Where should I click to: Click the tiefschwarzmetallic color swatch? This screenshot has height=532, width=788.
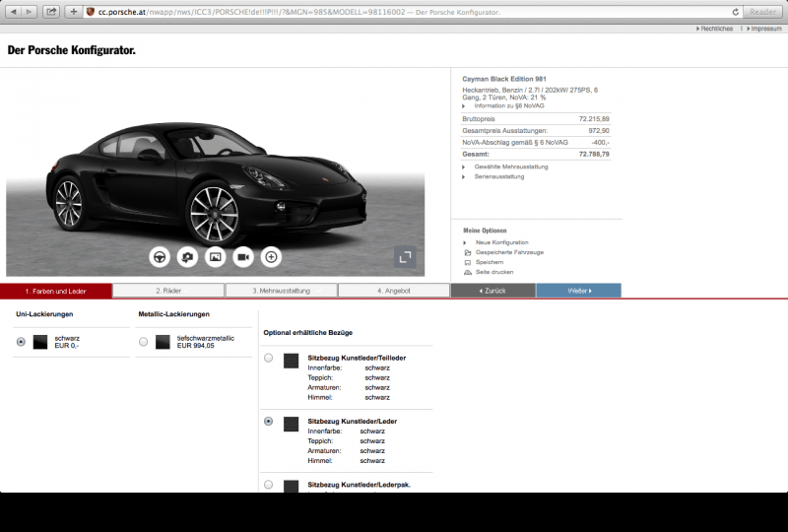pyautogui.click(x=163, y=342)
